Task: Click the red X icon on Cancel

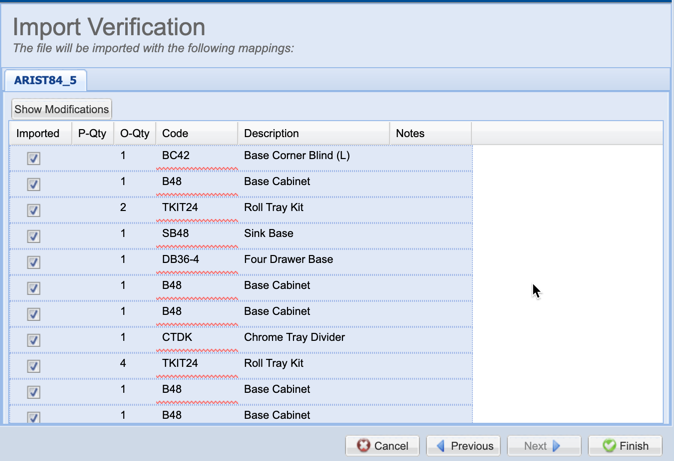Action: pyautogui.click(x=363, y=446)
